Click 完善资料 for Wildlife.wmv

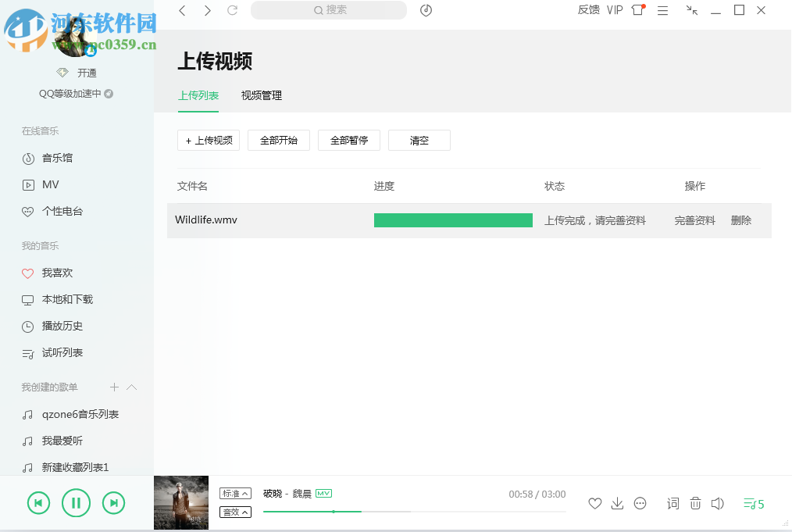[694, 220]
